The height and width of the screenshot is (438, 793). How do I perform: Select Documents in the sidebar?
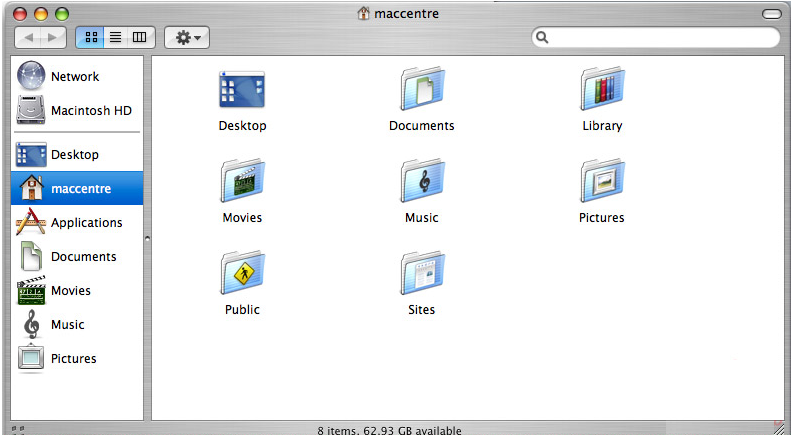coord(77,256)
